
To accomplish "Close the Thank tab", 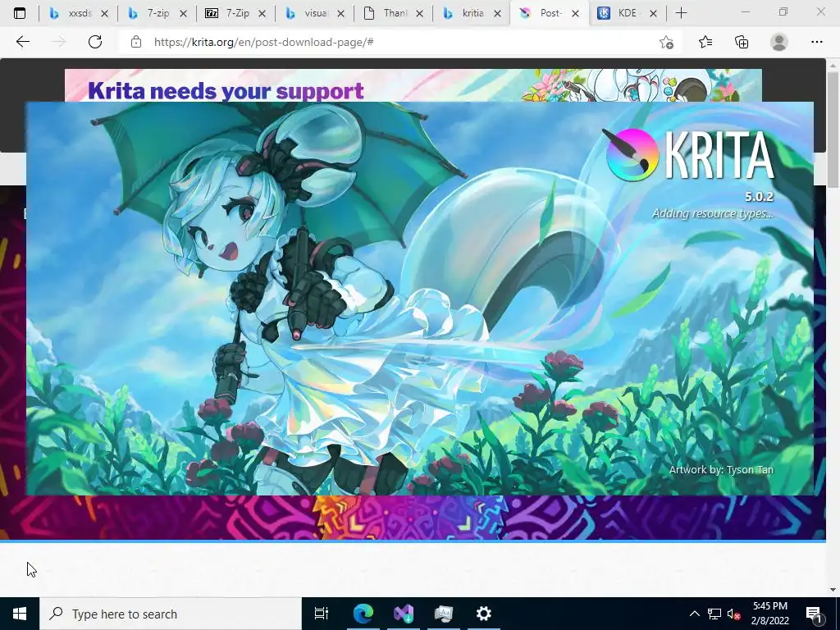I will (419, 14).
